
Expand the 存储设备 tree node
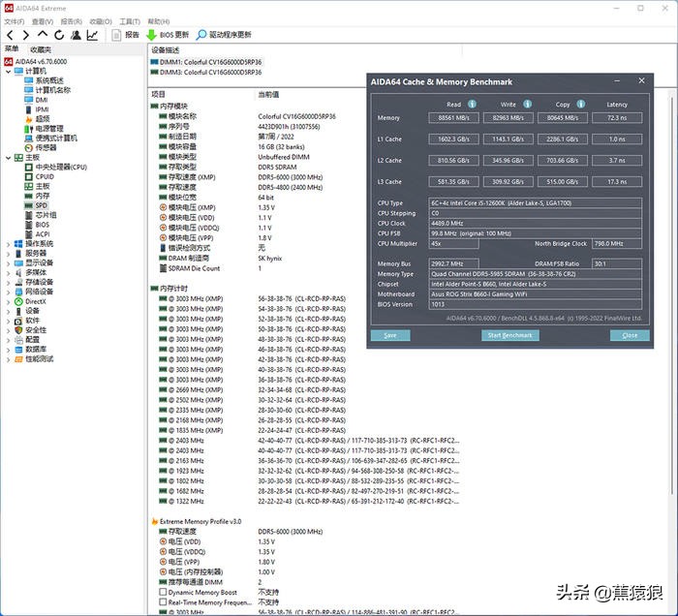[8, 282]
